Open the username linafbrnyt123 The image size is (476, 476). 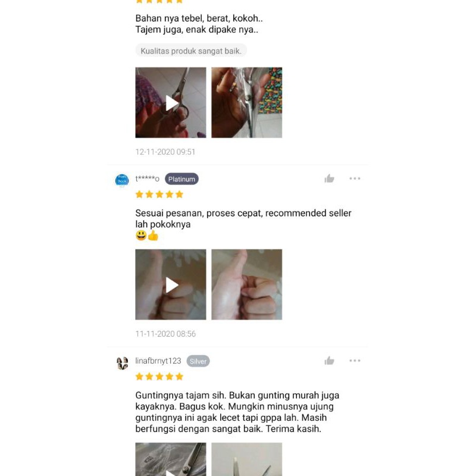[158, 361]
